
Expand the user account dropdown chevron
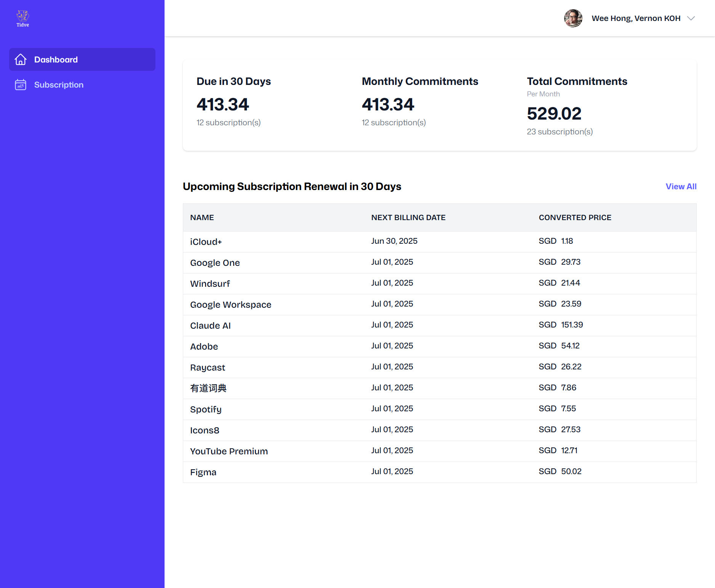(691, 18)
